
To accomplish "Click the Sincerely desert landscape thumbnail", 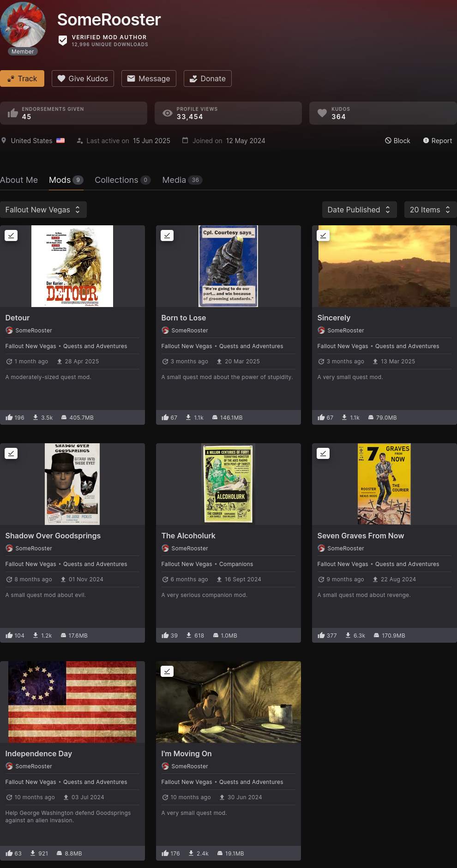I will tap(385, 266).
